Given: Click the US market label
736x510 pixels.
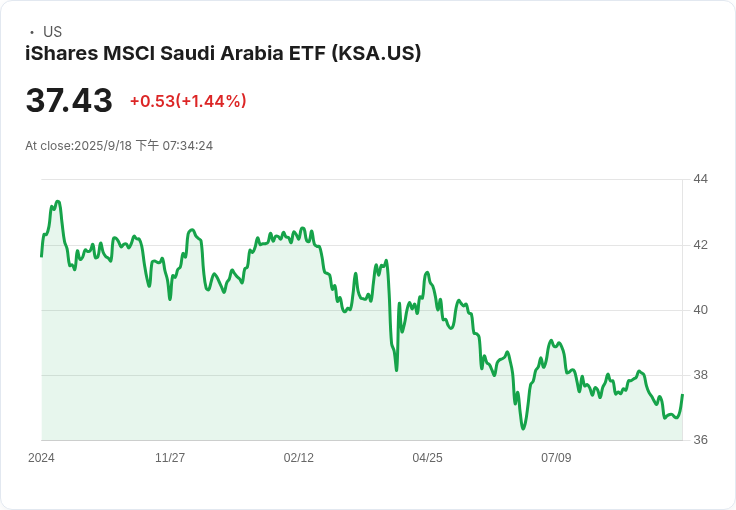Looking at the screenshot, I should coord(52,32).
